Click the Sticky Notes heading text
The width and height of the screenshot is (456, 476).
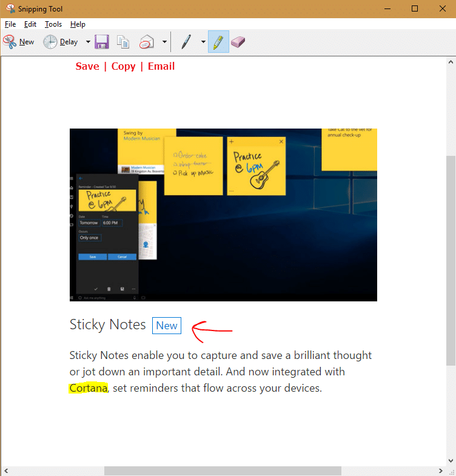[x=108, y=324]
